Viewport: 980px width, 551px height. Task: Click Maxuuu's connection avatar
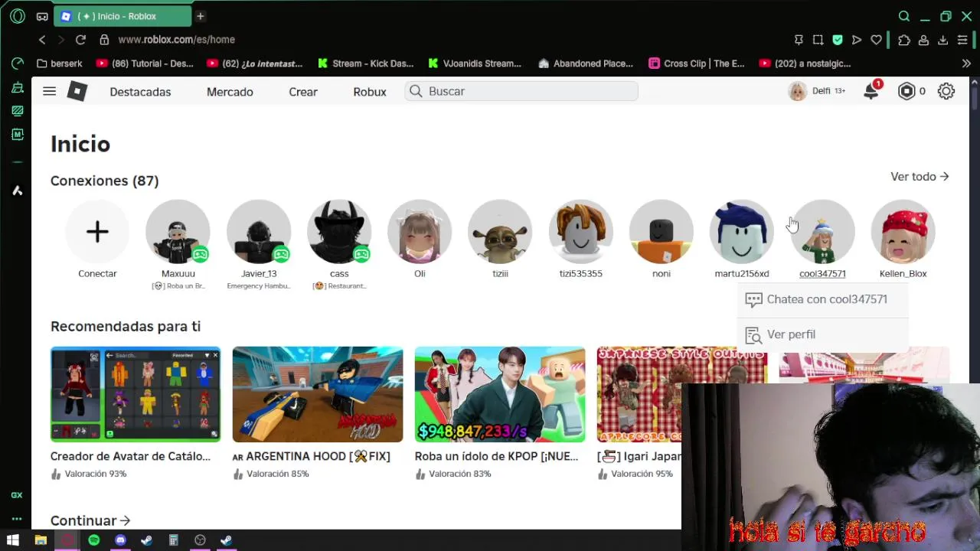[178, 232]
